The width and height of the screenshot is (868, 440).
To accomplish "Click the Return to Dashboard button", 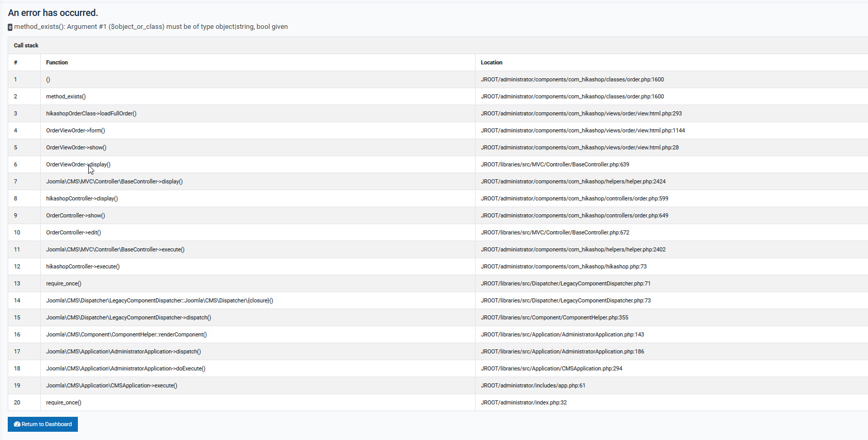I will pos(43,424).
